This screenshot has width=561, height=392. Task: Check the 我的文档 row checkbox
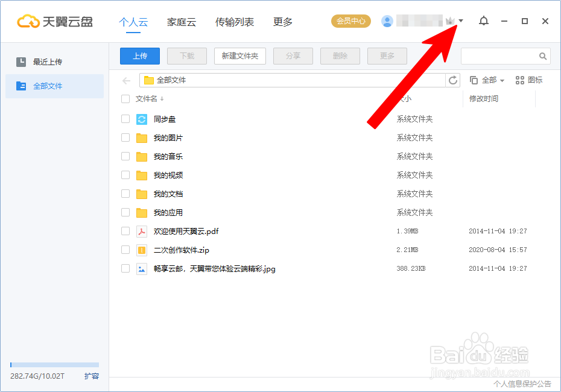[x=125, y=194]
